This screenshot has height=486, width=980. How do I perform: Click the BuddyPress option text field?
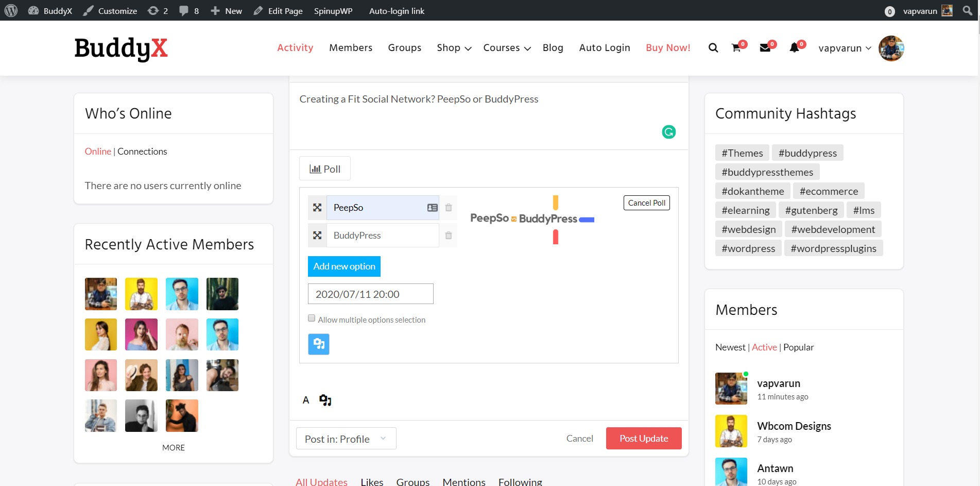click(x=383, y=235)
